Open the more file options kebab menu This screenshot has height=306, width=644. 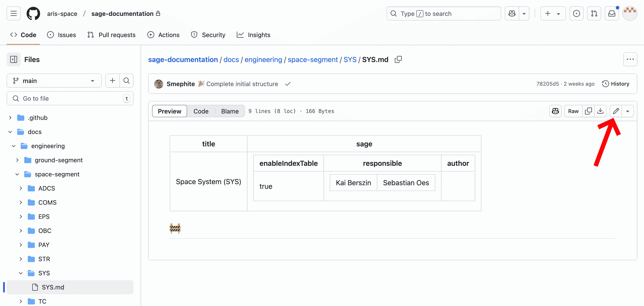[x=630, y=59]
